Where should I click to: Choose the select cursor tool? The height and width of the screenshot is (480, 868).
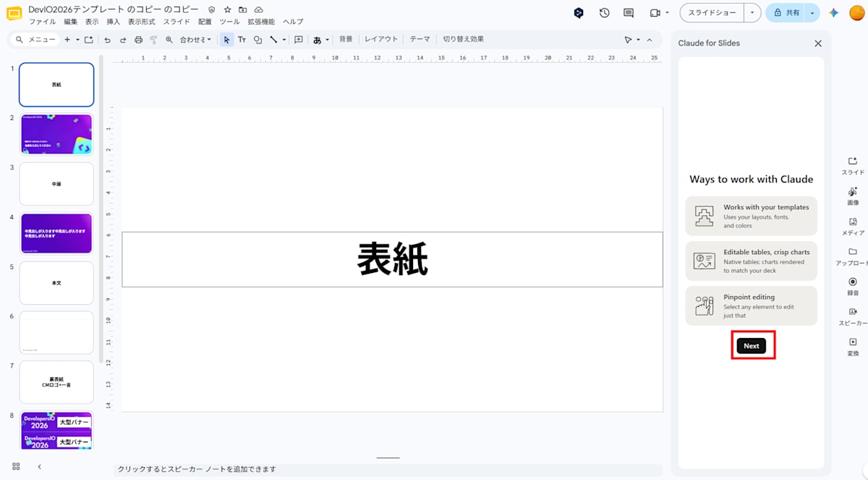(x=226, y=40)
